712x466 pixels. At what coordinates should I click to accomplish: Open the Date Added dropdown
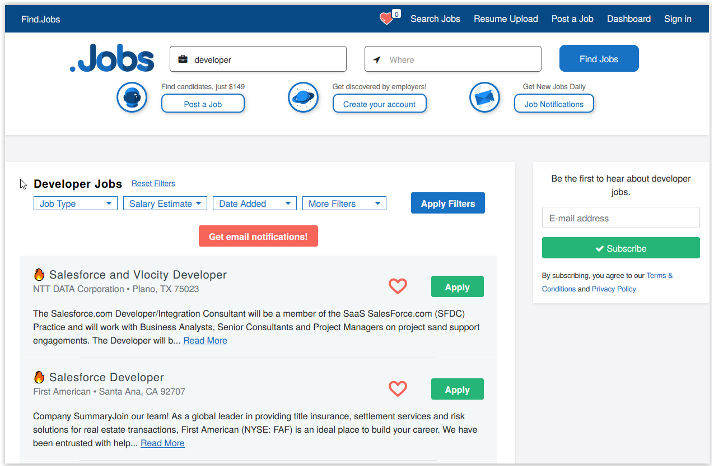pos(255,203)
